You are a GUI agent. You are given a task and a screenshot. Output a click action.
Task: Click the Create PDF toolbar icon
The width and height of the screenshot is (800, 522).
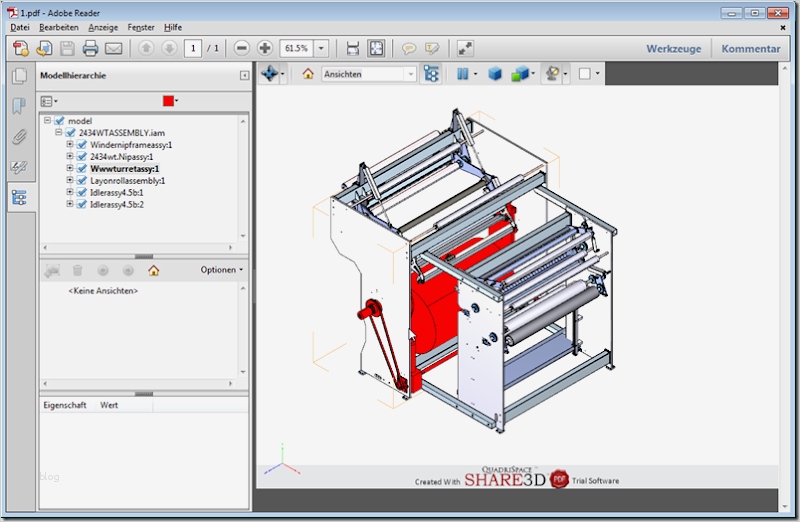[x=21, y=48]
